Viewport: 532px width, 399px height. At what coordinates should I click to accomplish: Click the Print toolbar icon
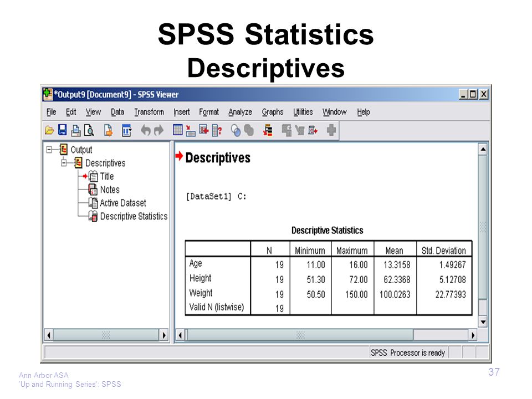coord(76,130)
